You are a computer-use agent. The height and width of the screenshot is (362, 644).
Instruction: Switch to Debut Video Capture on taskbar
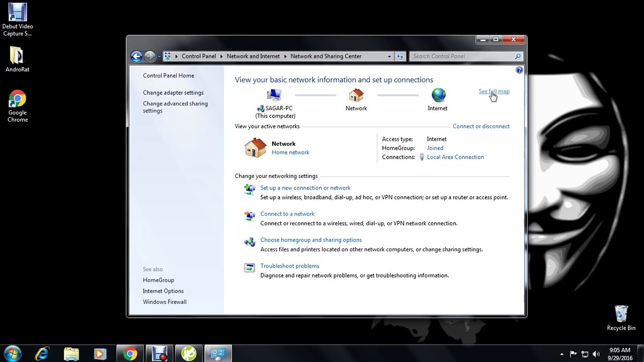click(159, 354)
